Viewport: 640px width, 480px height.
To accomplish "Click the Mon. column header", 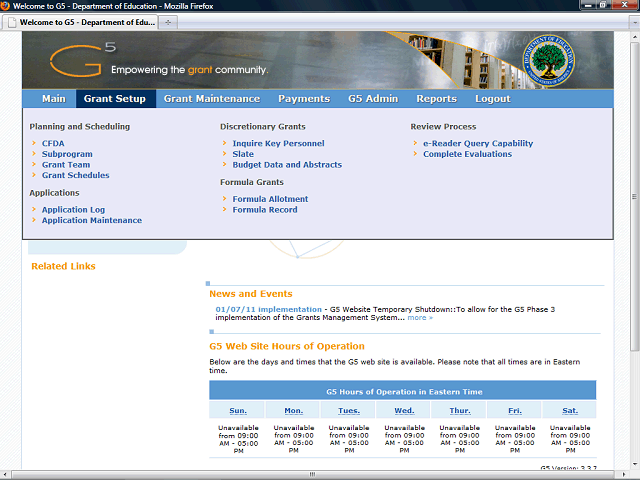I will (293, 411).
